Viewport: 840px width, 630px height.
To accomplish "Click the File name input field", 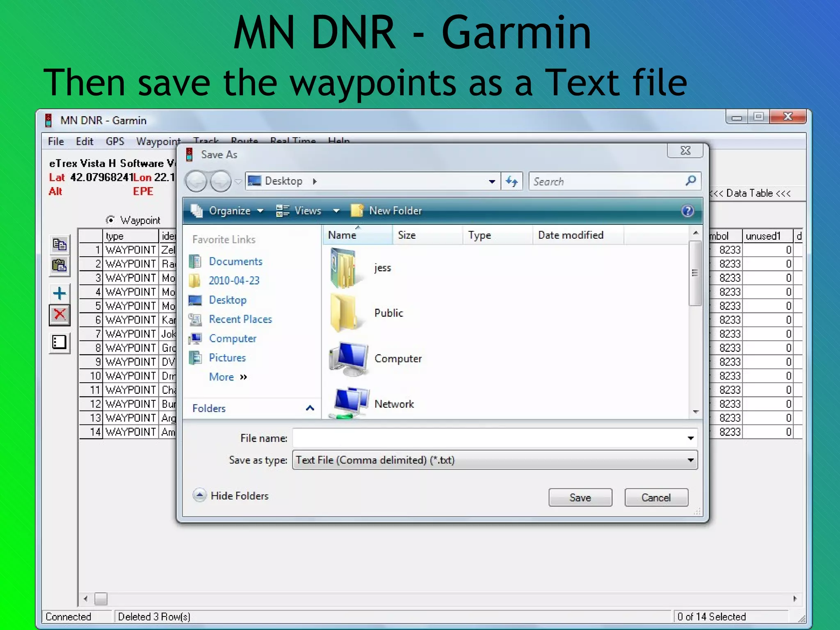I will [x=495, y=438].
